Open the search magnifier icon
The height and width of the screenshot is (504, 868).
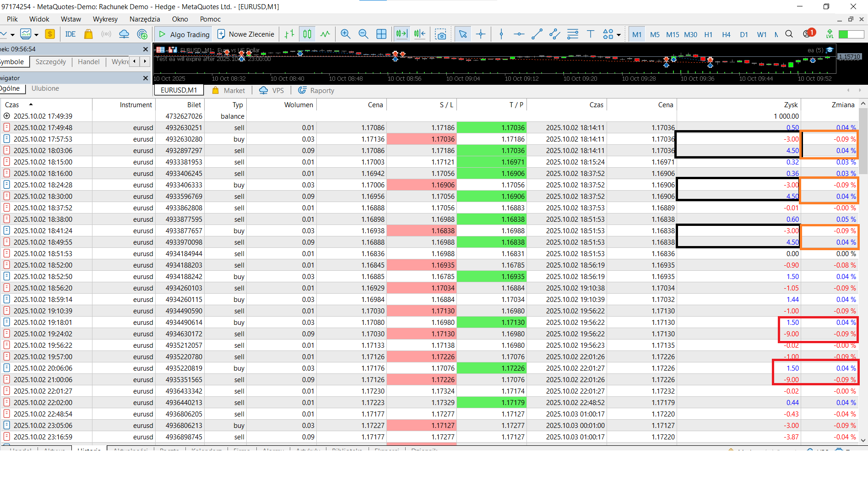click(x=789, y=34)
